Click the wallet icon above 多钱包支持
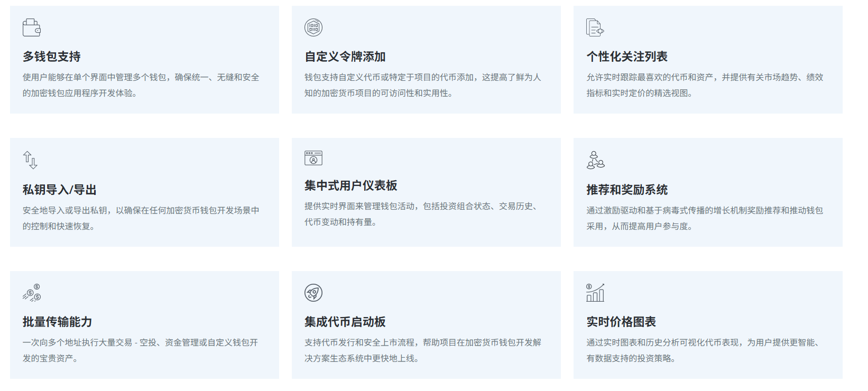868x391 pixels. [x=31, y=27]
